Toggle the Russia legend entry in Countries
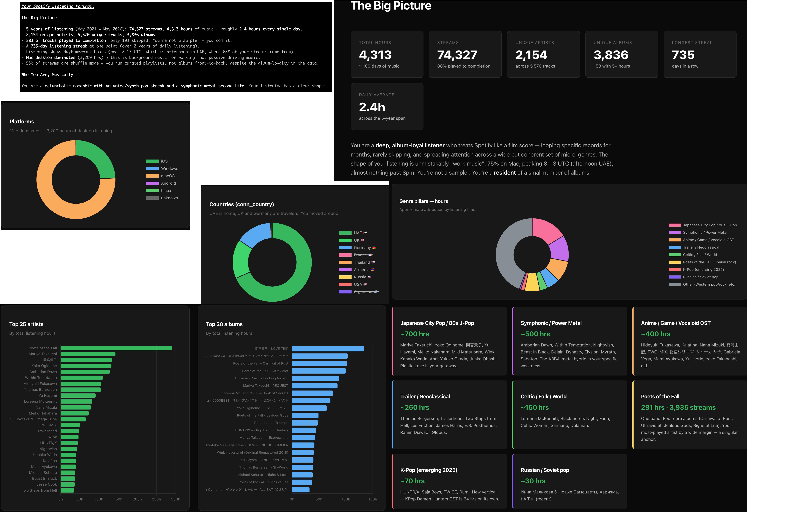812x512 pixels. [355, 277]
